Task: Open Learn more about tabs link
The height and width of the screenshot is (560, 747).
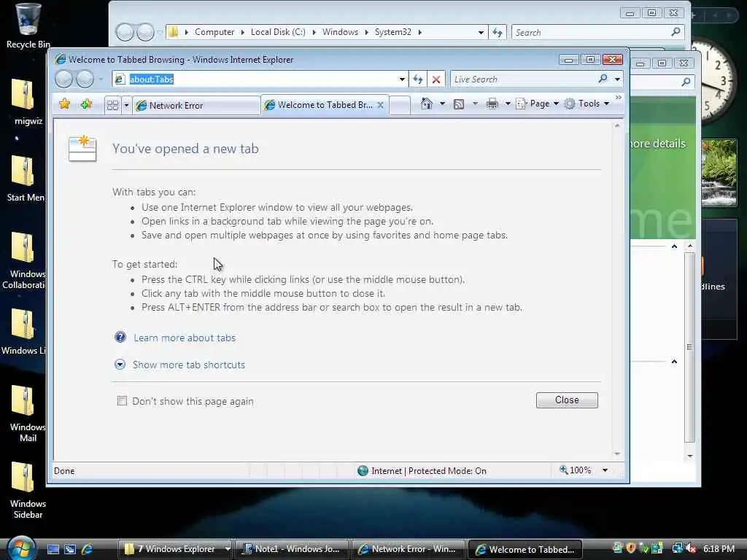Action: 185,338
